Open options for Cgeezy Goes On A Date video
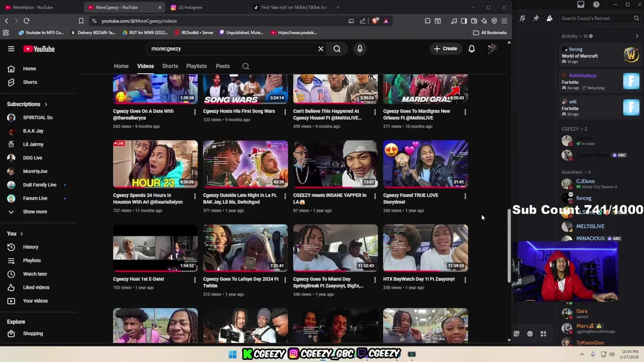 (195, 112)
